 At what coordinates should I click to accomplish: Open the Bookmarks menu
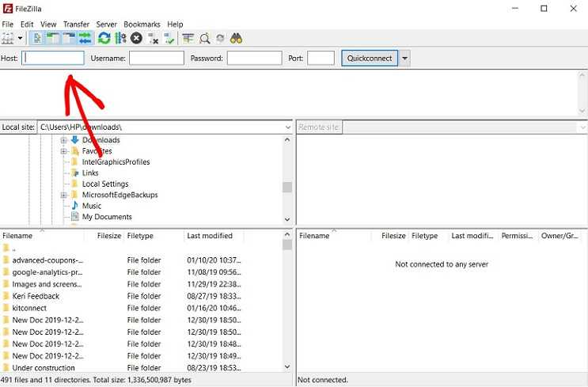[x=143, y=25]
